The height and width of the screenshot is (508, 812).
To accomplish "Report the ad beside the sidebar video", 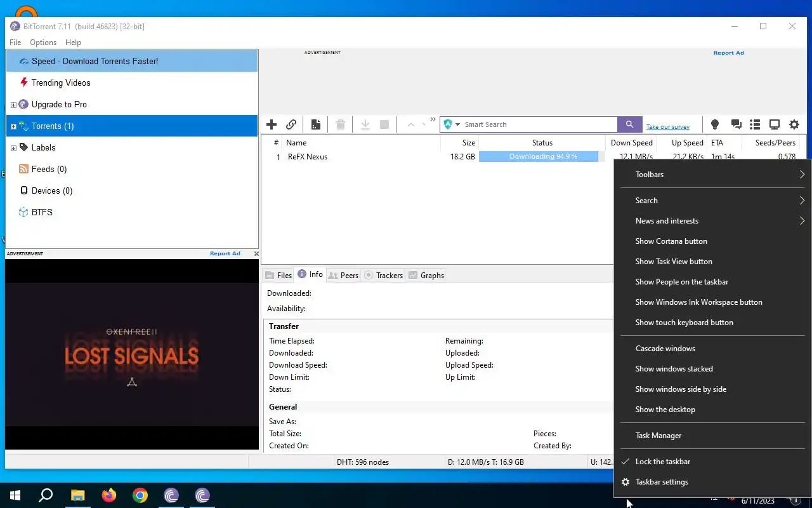I will (225, 253).
